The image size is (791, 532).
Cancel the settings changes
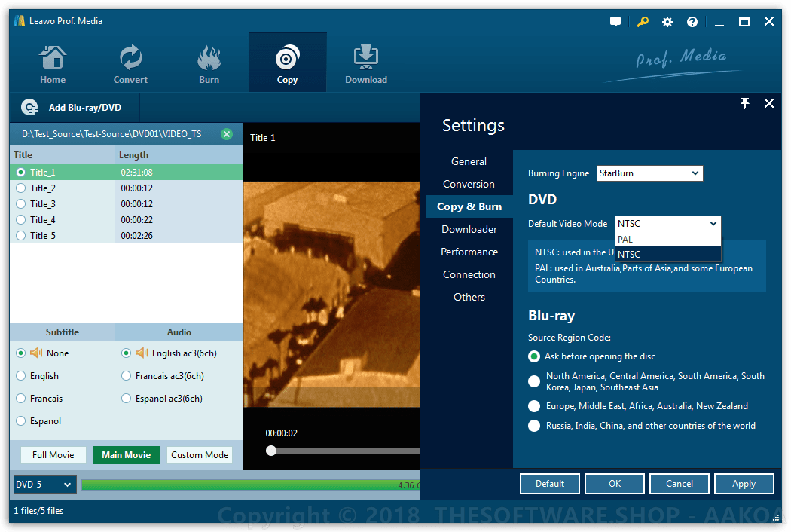[x=680, y=484]
